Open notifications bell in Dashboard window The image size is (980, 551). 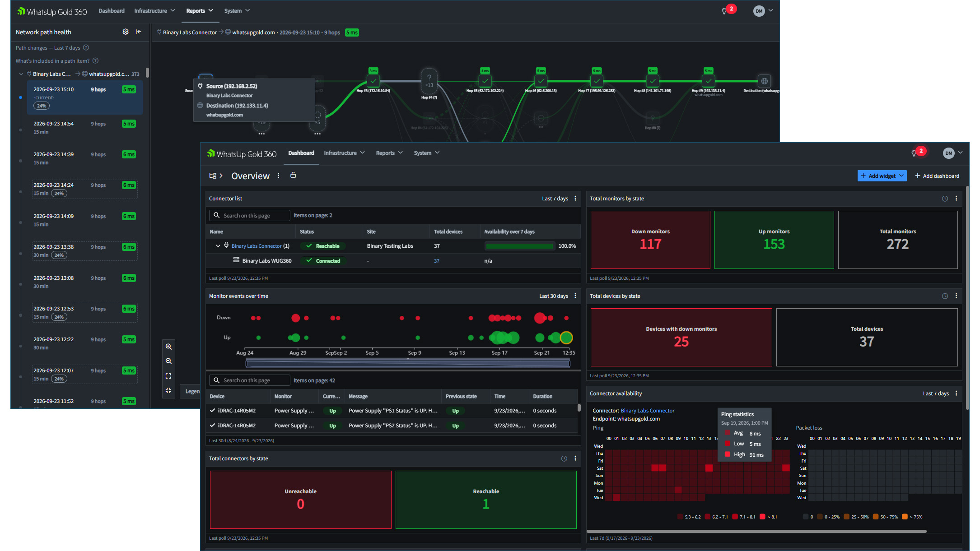[914, 153]
